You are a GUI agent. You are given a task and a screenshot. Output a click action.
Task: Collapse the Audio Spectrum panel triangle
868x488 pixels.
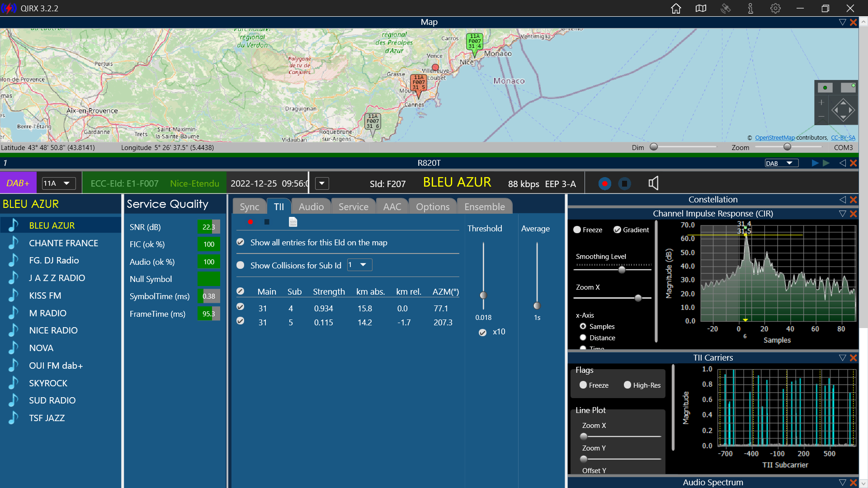coord(843,483)
